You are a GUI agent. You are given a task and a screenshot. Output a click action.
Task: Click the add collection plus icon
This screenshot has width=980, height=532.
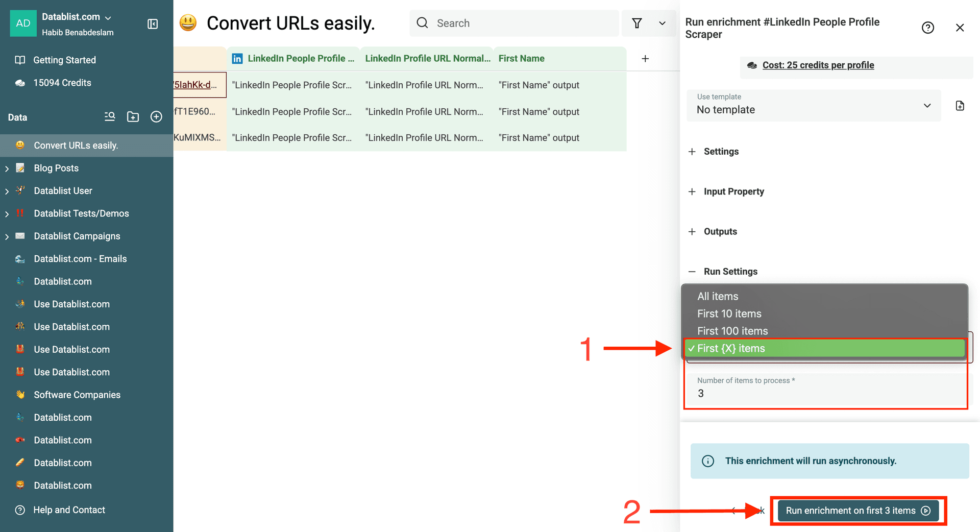coord(156,117)
